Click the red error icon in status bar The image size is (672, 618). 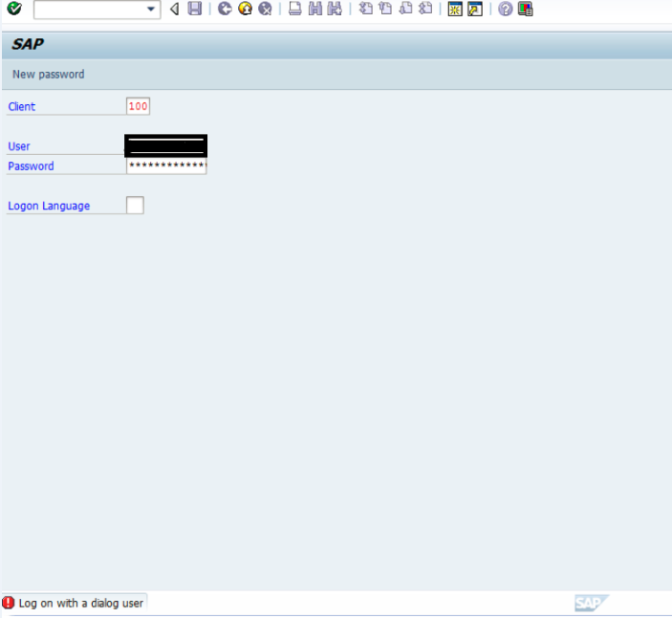pyautogui.click(x=9, y=603)
